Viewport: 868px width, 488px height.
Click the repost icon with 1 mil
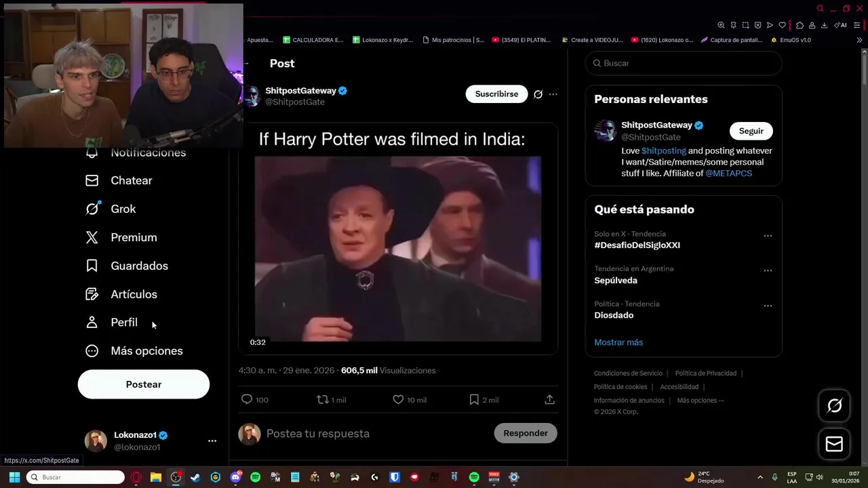(x=332, y=400)
